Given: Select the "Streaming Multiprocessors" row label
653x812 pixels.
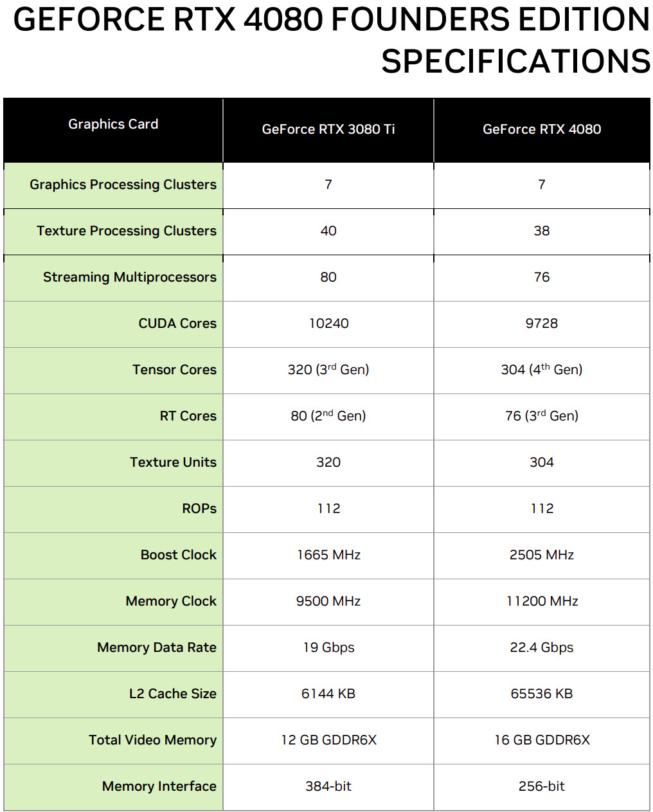Looking at the screenshot, I should coord(130,277).
